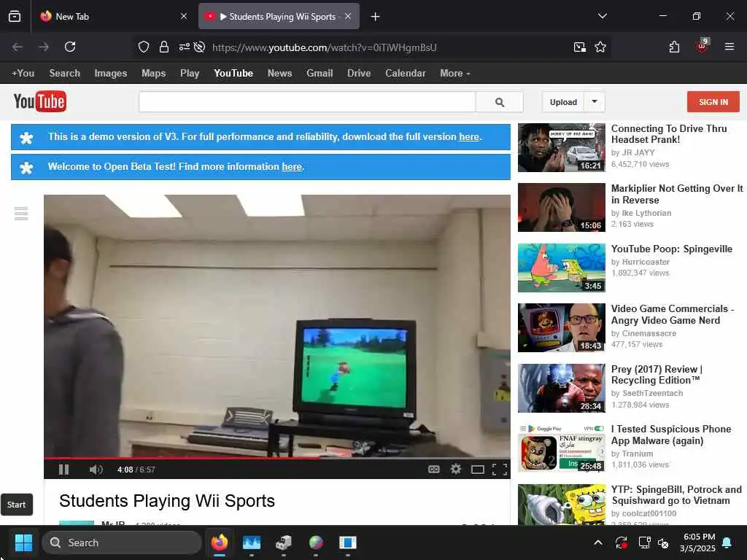Open the Windows Start button

pos(23,542)
